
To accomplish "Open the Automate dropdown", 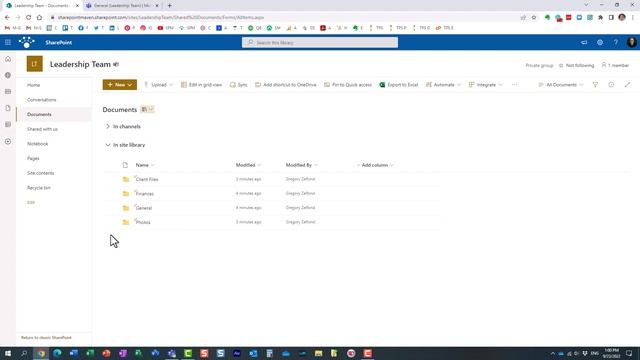I will (x=443, y=85).
